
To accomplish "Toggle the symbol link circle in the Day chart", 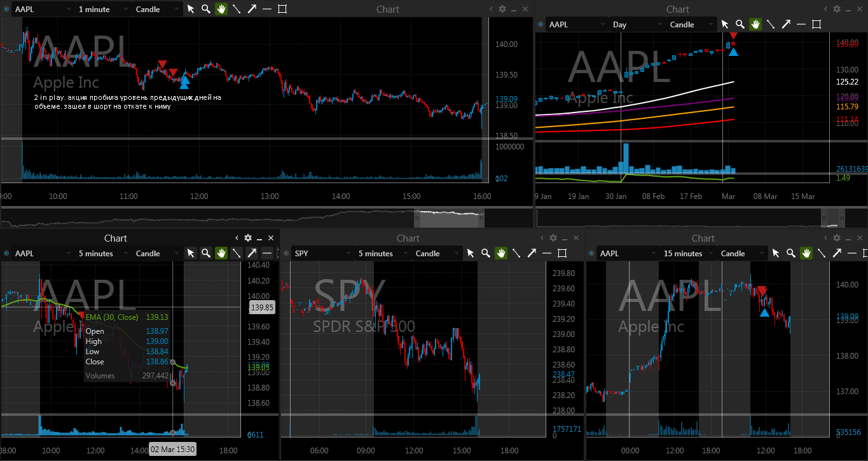I will click(541, 25).
